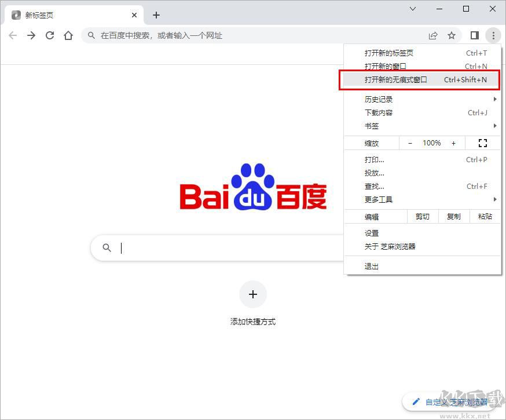Maximize the browser window

tap(465, 9)
